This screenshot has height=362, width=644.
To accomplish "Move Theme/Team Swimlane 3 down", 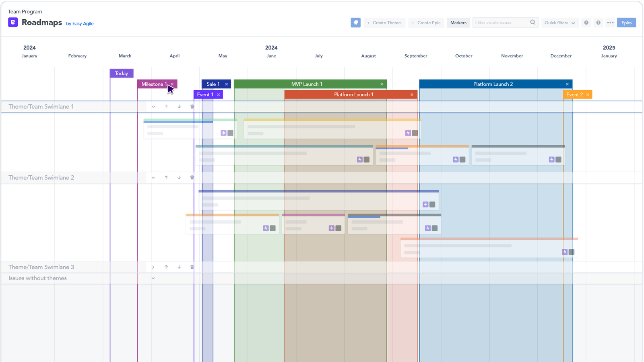I will [x=179, y=267].
